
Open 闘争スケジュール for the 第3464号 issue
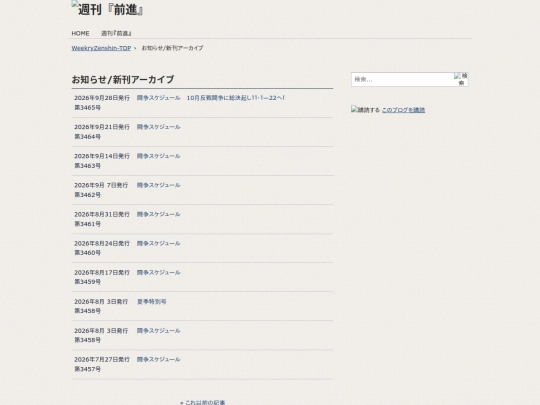[x=158, y=127]
